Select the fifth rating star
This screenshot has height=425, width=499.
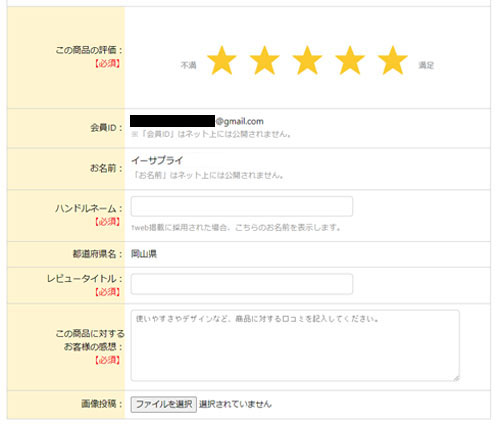click(393, 60)
